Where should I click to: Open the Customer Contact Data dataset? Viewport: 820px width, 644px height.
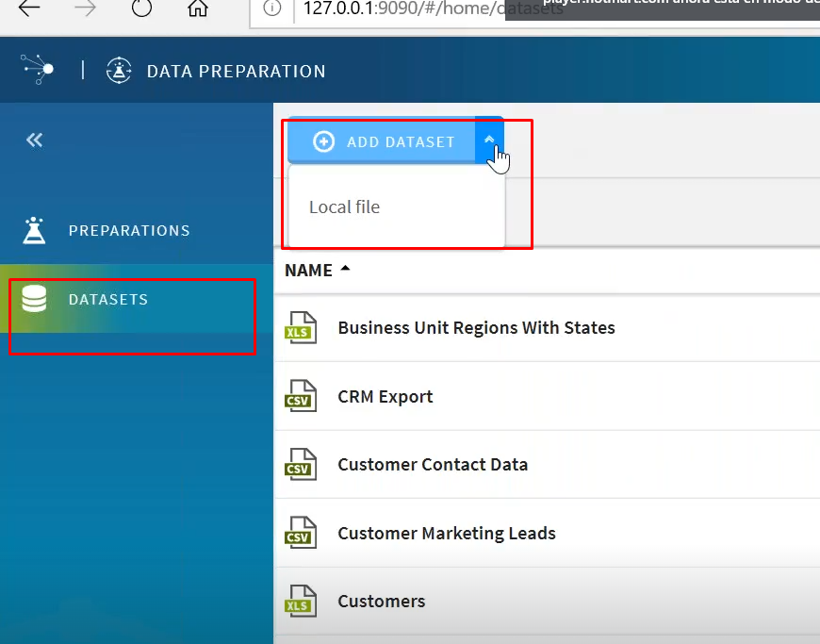[433, 465]
